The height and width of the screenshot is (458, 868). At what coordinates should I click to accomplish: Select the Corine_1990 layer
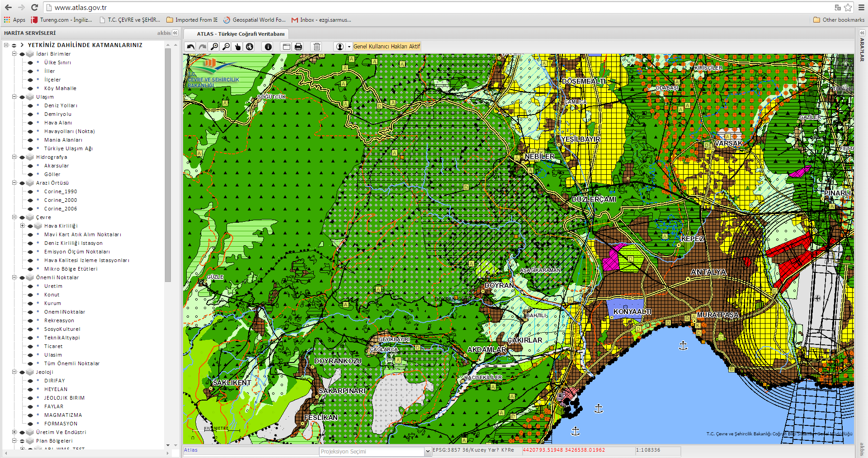61,191
